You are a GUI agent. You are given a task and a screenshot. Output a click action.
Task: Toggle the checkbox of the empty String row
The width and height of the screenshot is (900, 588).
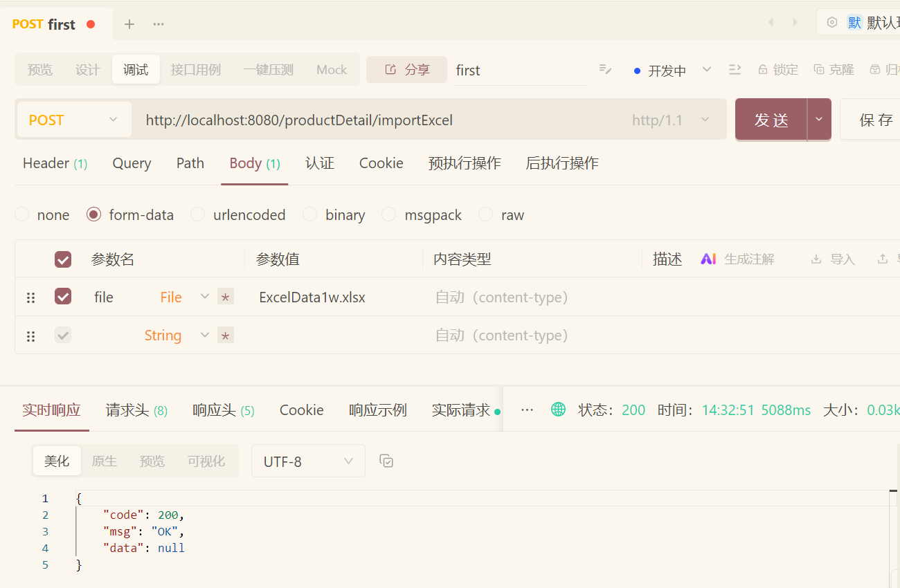63,336
